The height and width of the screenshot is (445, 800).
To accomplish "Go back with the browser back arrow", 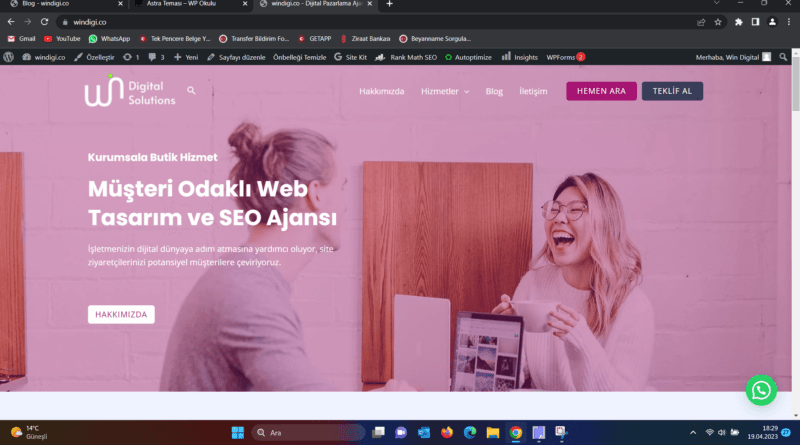I will click(11, 22).
